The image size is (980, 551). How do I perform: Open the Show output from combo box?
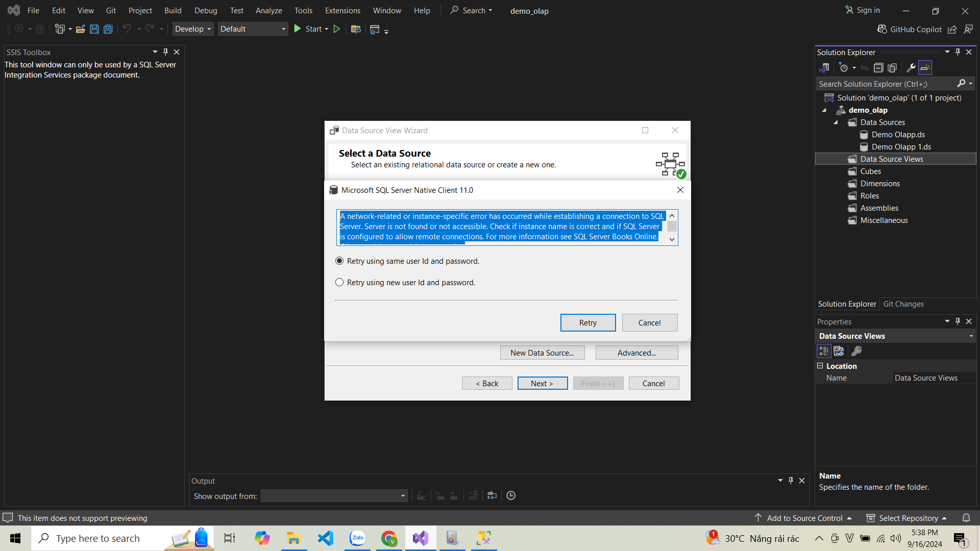click(334, 495)
